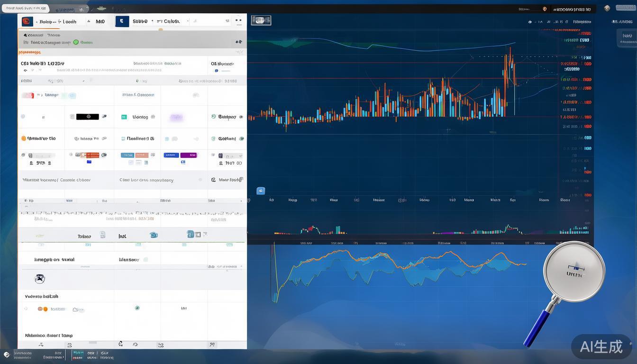Select the chat icon on the bottom toolbar

click(x=121, y=345)
